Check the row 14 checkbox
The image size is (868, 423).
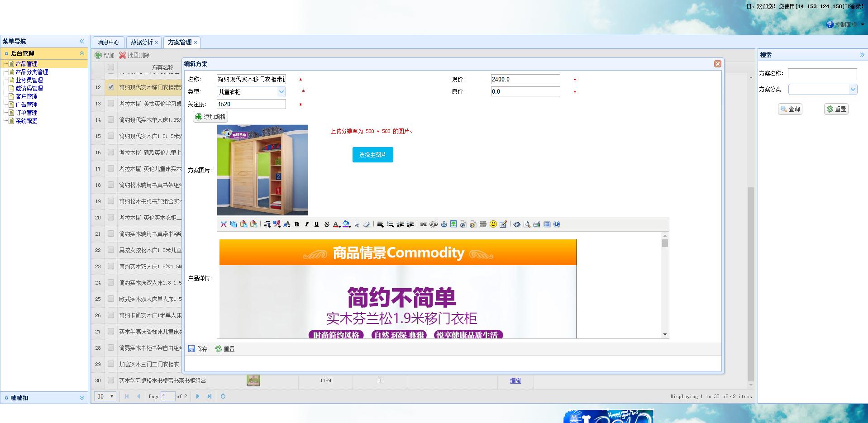(111, 119)
